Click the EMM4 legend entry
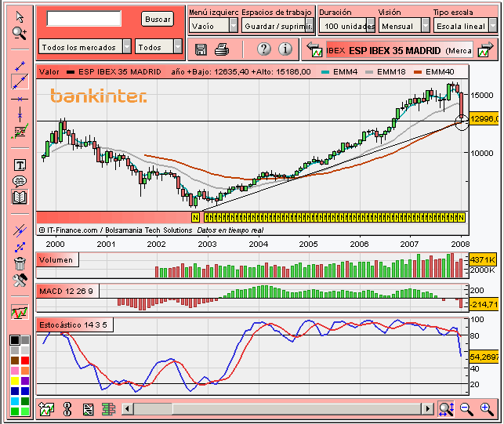Screen dimensions: 504x424 coord(339,71)
